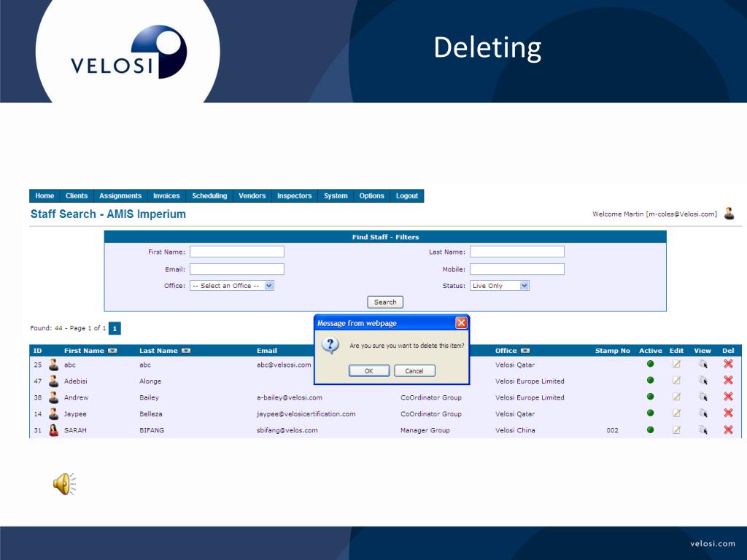Click the VELOSI logo
The height and width of the screenshot is (560, 747).
[x=128, y=52]
